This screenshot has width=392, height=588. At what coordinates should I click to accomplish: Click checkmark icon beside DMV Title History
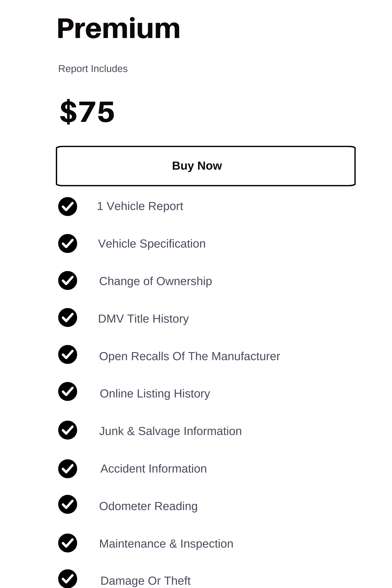[67, 317]
